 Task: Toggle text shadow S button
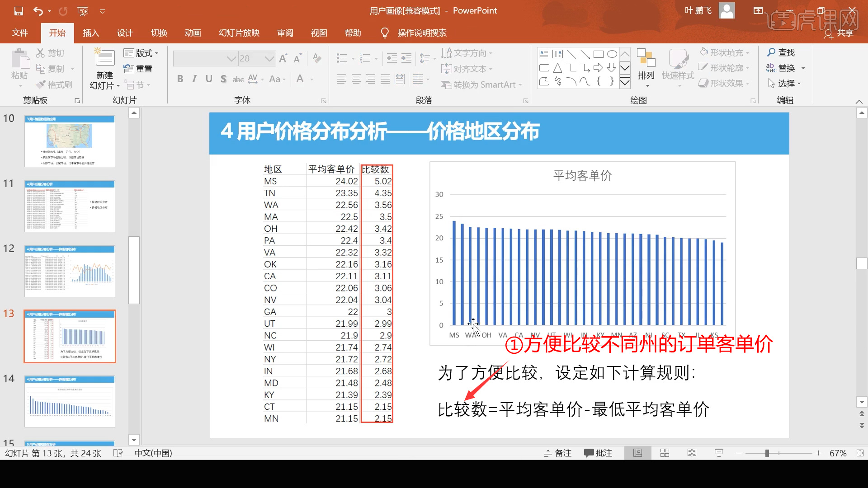[x=223, y=79]
